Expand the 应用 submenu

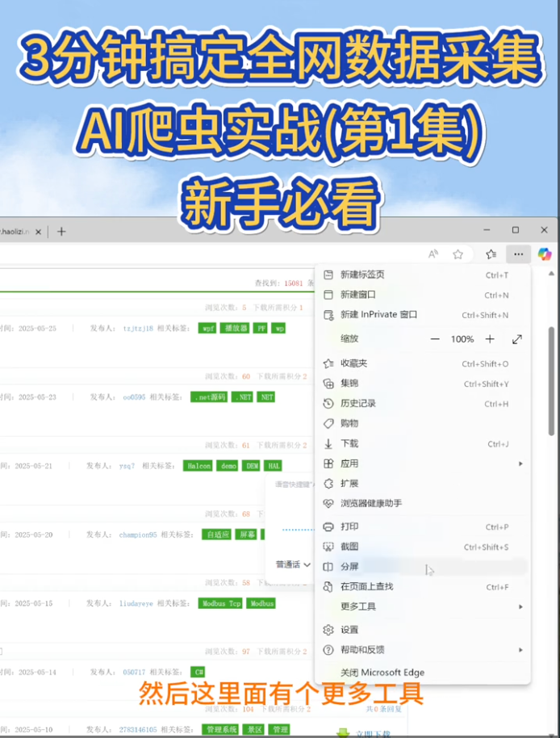(x=422, y=463)
